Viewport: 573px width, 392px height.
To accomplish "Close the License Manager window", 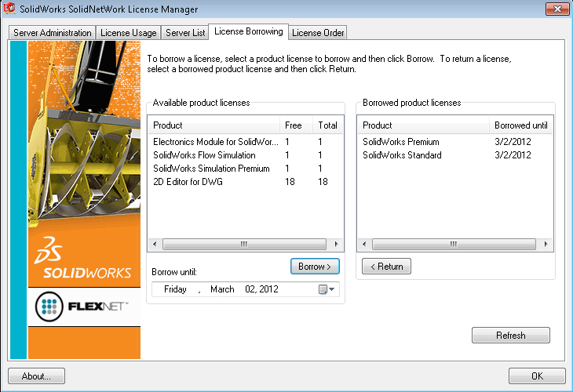I will click(557, 9).
